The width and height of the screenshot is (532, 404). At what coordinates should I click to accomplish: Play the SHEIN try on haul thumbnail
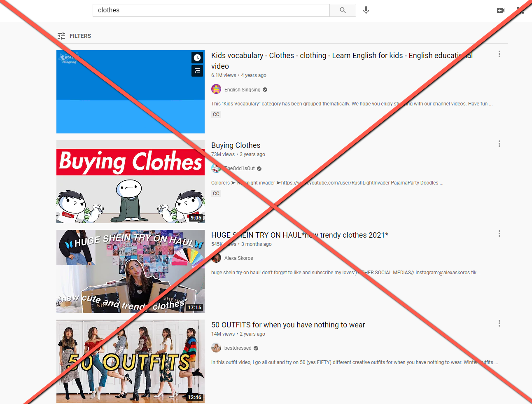(x=131, y=271)
